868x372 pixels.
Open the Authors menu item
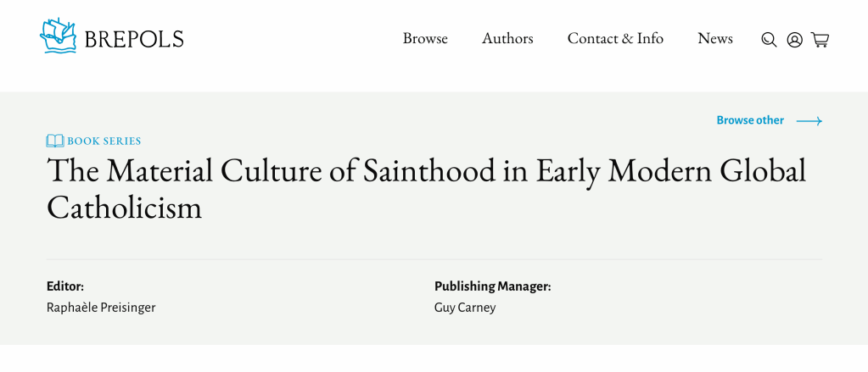507,39
